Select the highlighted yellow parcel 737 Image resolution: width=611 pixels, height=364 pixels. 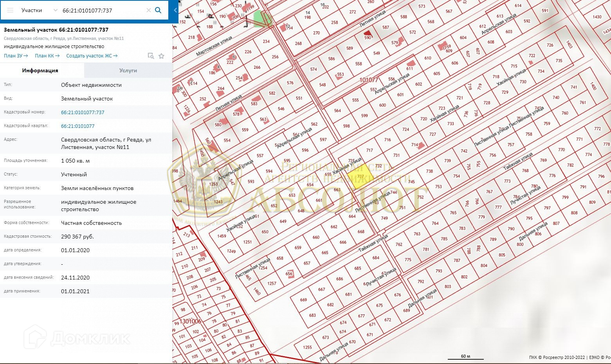coord(360,176)
